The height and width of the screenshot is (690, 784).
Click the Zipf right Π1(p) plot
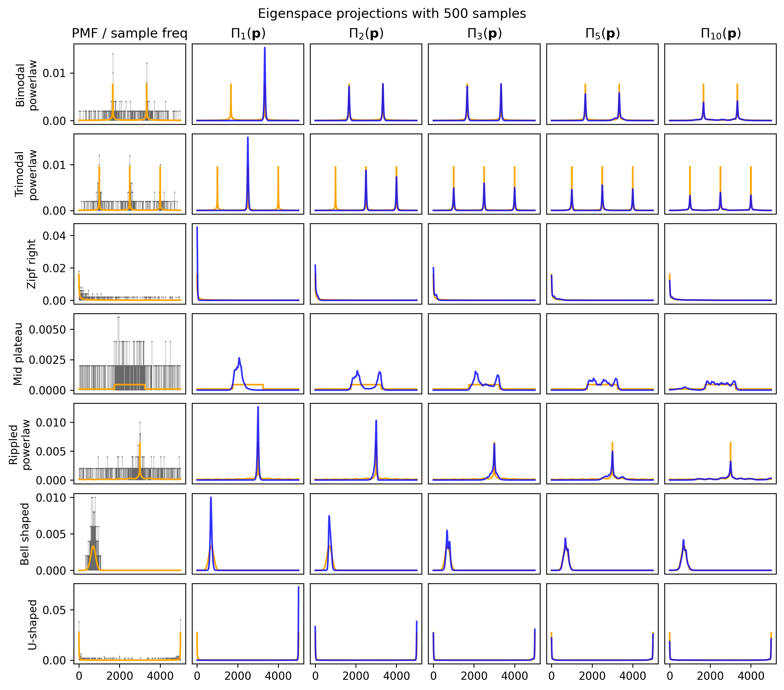point(248,264)
